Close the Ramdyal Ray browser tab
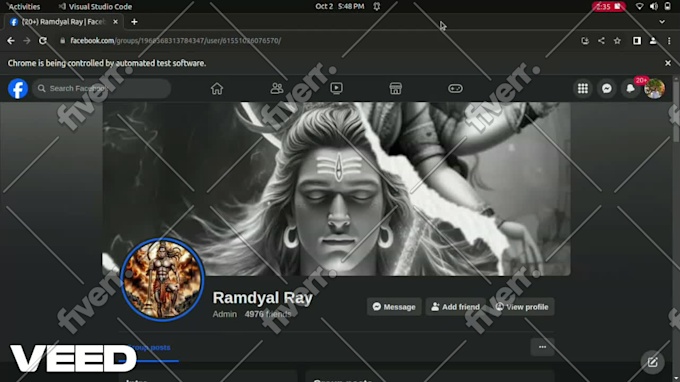 point(115,22)
